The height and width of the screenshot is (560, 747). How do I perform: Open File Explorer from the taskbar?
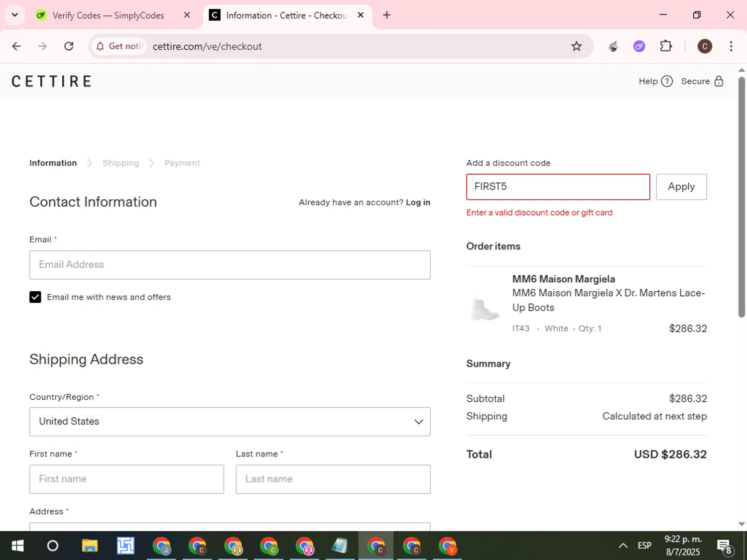click(x=90, y=546)
